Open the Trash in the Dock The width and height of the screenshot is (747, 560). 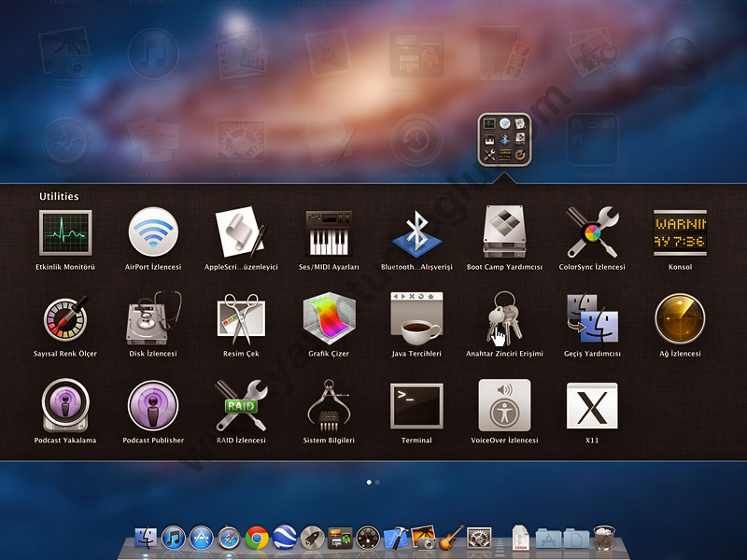[604, 539]
